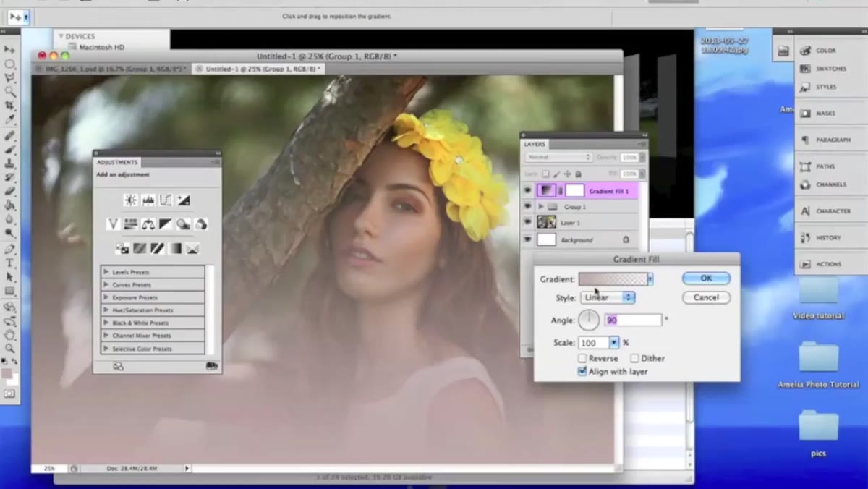Select the Clone Stamp tool
The width and height of the screenshot is (868, 489).
click(9, 163)
